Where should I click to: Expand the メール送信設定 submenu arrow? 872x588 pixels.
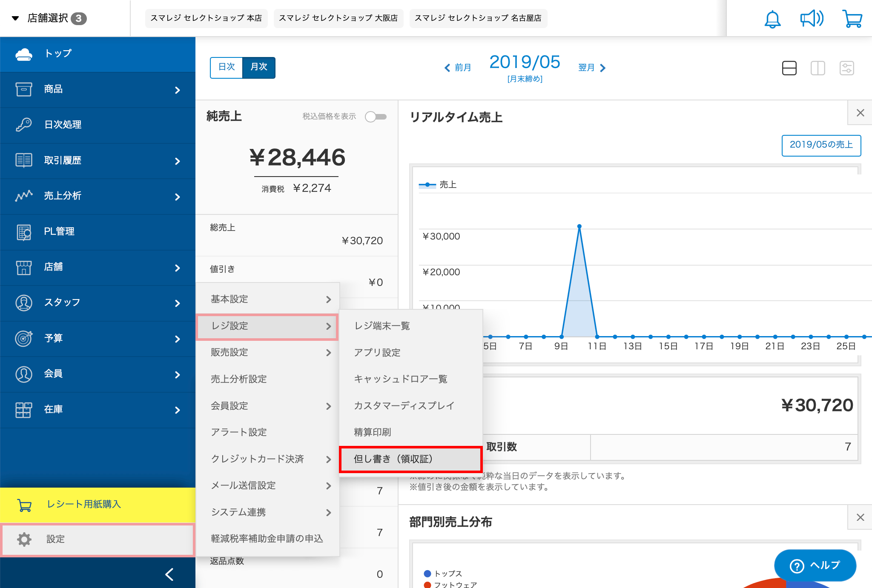(x=328, y=485)
